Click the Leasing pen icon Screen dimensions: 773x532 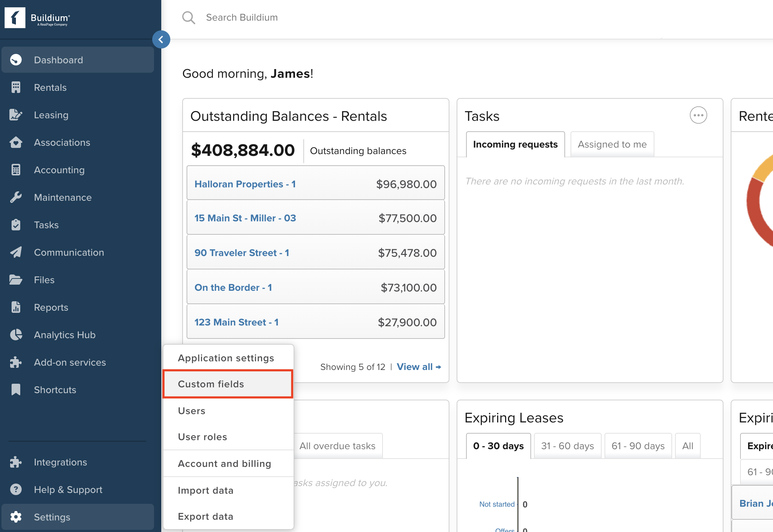pos(16,115)
